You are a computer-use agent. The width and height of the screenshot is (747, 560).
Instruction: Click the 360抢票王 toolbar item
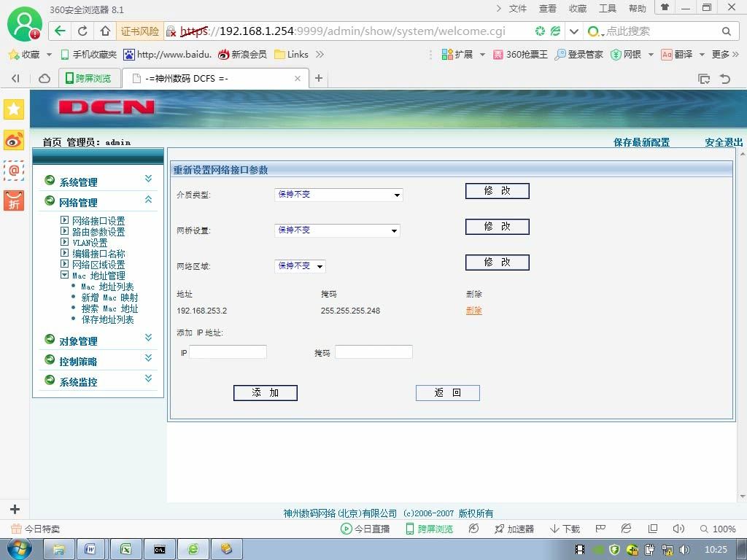[521, 55]
